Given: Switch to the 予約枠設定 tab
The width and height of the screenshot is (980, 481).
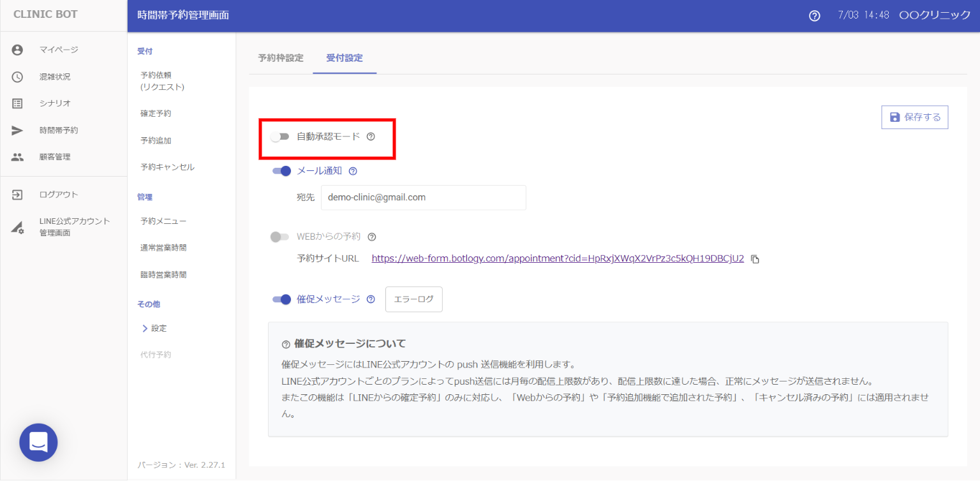Looking at the screenshot, I should point(281,58).
